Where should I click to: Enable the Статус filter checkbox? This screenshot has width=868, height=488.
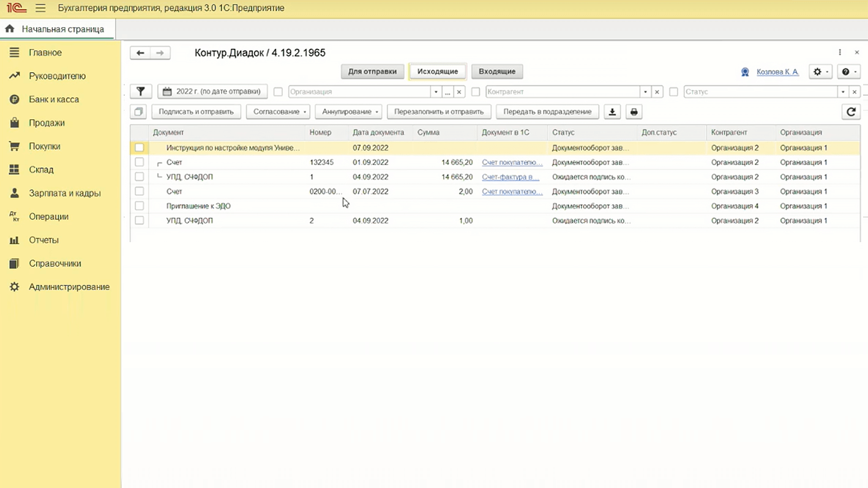click(x=673, y=92)
